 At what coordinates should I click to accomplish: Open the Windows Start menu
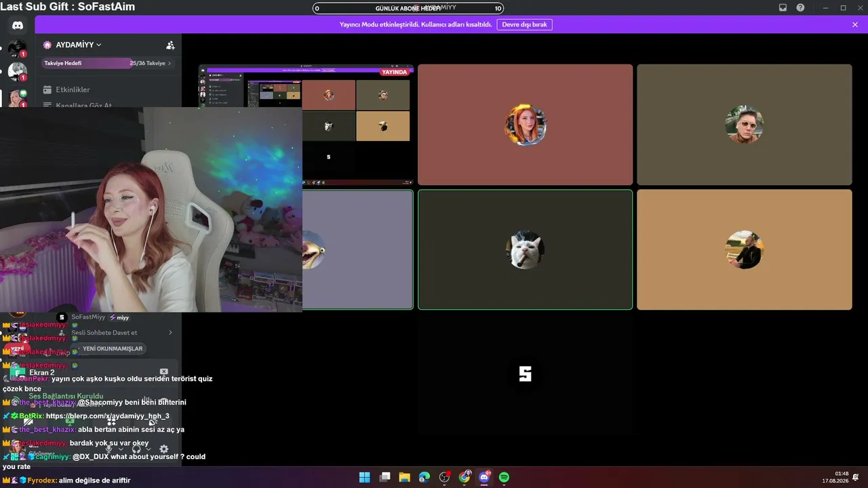coord(364,477)
